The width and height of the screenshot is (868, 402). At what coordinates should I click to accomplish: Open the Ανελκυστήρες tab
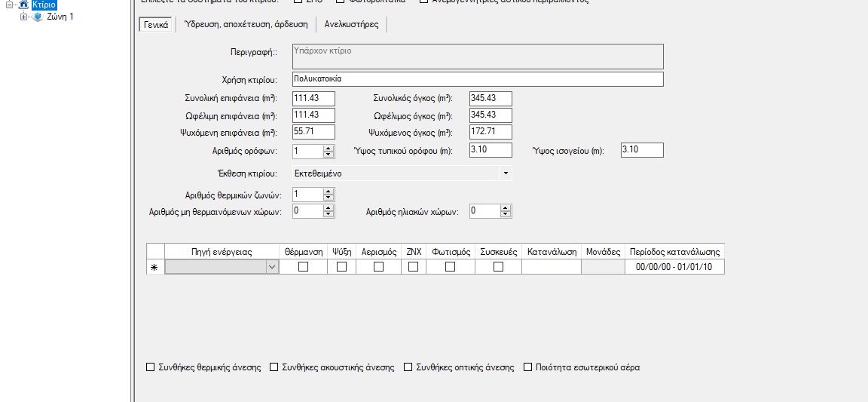[x=351, y=24]
